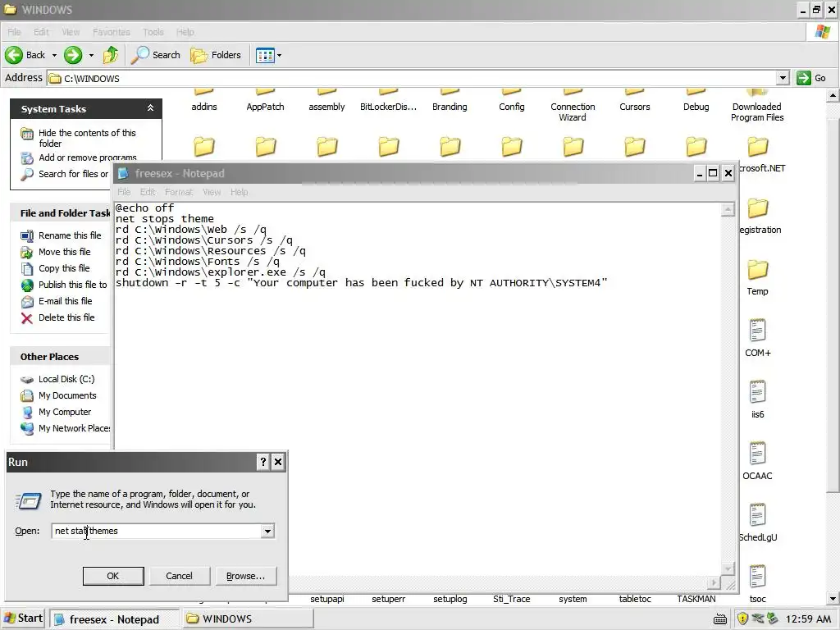The width and height of the screenshot is (840, 630).
Task: Go up one folder level
Action: [111, 55]
